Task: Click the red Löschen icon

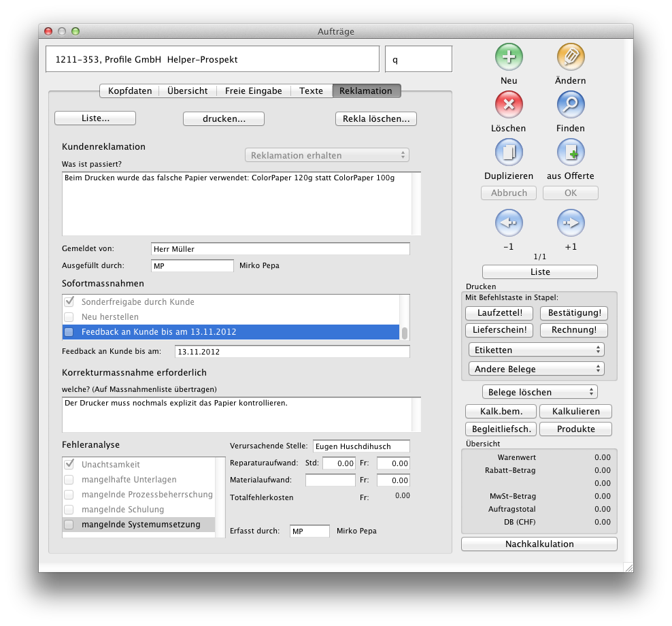Action: [508, 105]
